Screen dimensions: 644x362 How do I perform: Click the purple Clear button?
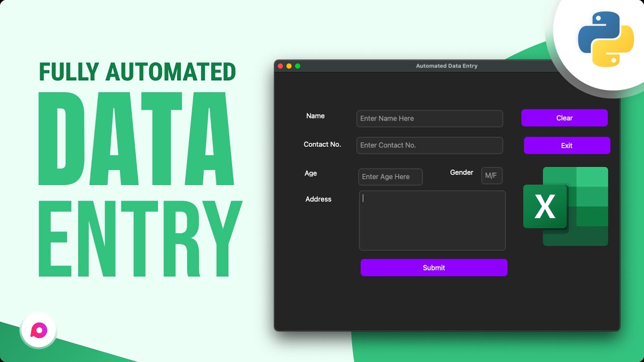(565, 118)
